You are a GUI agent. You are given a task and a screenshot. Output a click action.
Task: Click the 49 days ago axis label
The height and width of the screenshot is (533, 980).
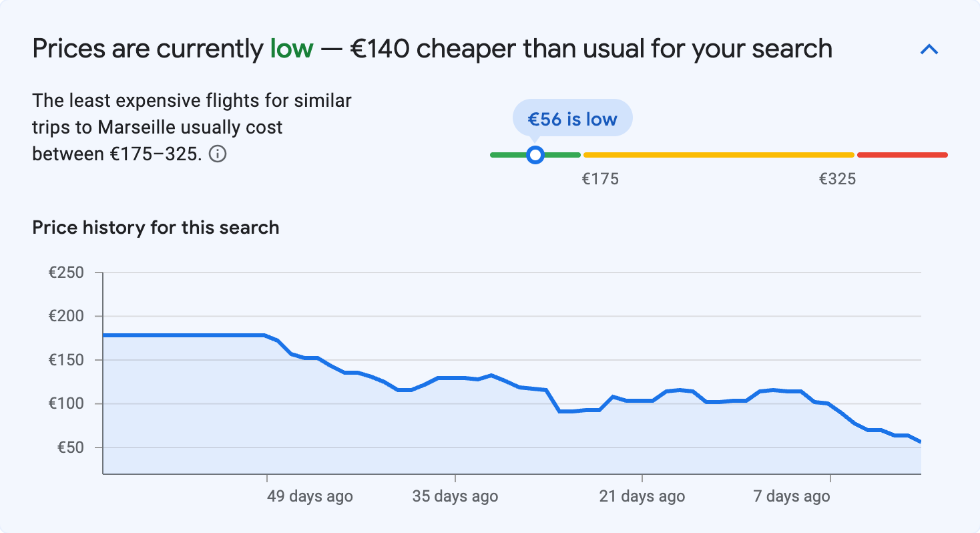[x=310, y=496]
